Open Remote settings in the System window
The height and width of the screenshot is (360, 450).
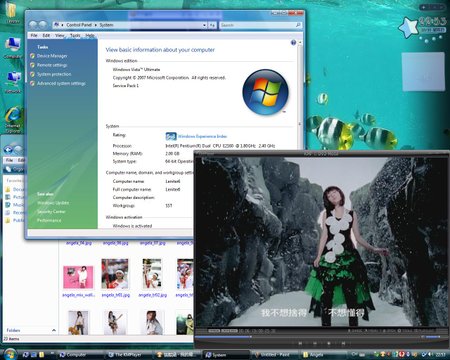coord(52,65)
